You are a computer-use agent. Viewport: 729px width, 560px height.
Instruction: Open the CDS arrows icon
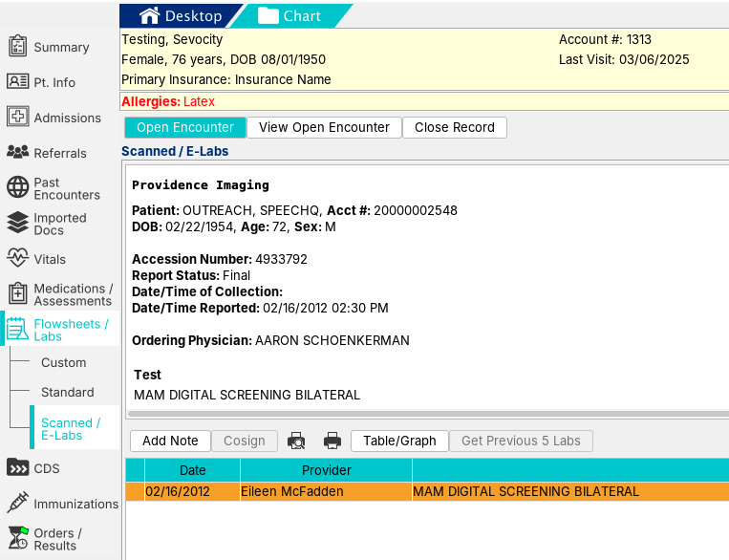click(x=17, y=467)
